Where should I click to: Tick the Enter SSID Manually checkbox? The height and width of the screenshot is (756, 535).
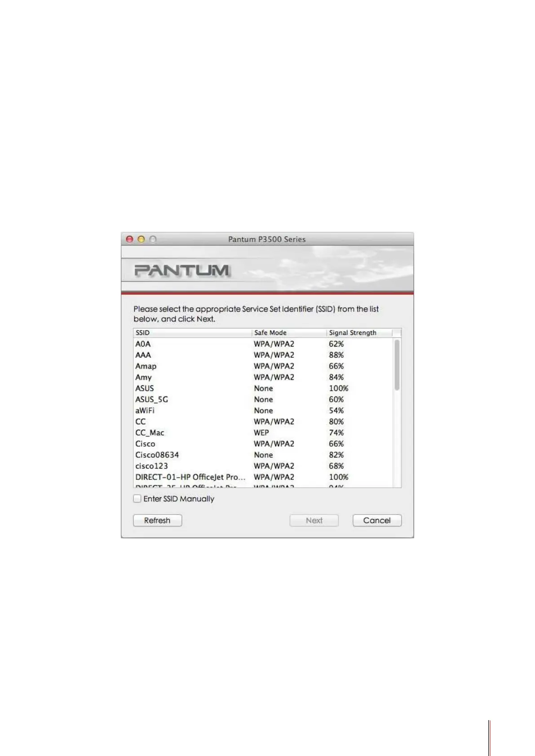[x=137, y=499]
